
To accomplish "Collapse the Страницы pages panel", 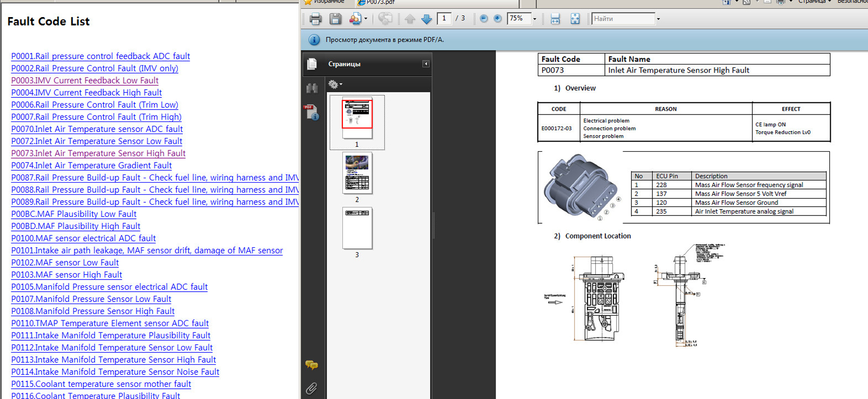I will tap(426, 64).
